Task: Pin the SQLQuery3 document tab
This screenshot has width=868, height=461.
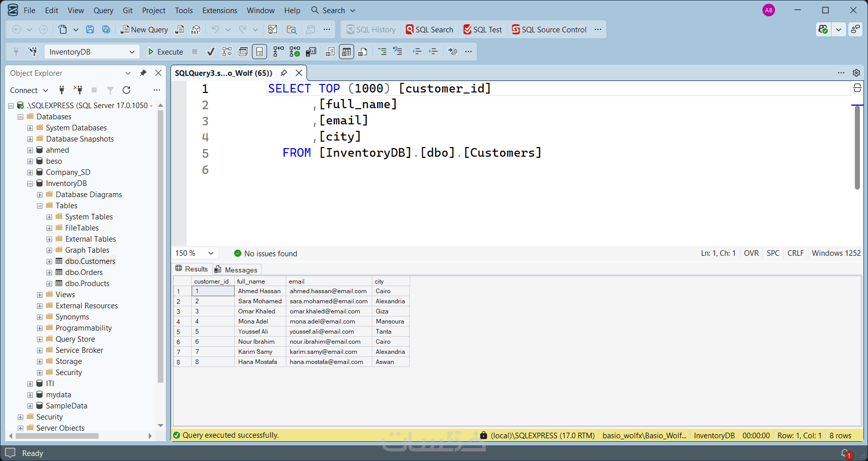Action: [x=284, y=73]
